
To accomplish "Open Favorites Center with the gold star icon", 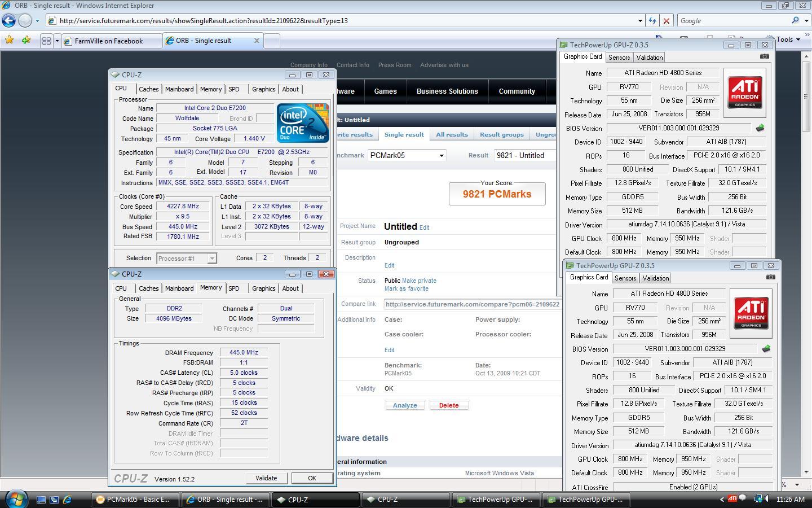I will [9, 40].
